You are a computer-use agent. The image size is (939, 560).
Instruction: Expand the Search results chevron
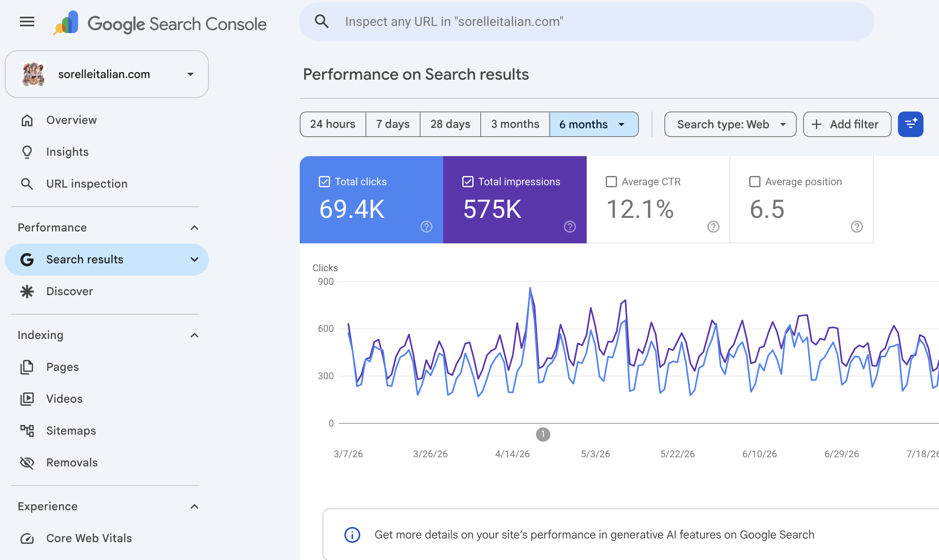194,260
